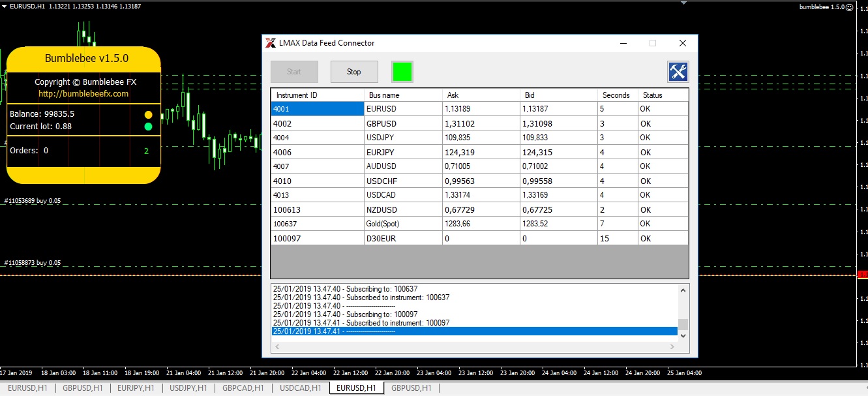Screen dimensions: 868x396
Task: Click the instrument ID 4013
Action: 318,195
